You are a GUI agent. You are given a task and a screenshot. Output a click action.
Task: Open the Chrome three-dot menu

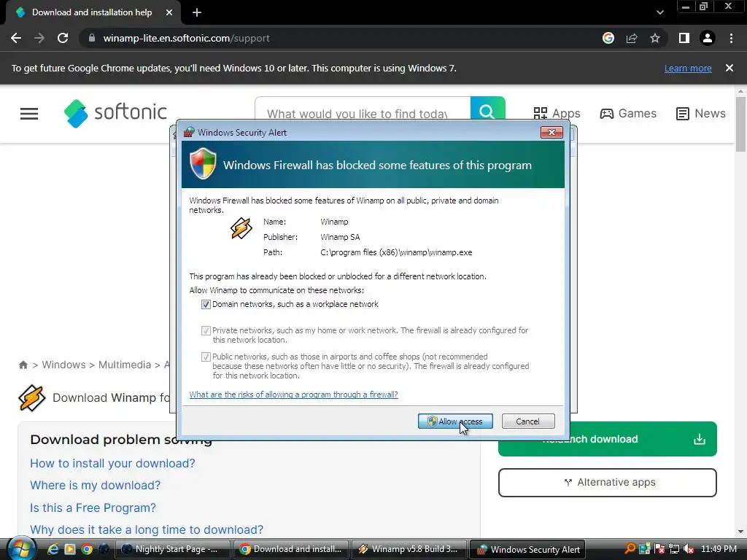point(731,38)
